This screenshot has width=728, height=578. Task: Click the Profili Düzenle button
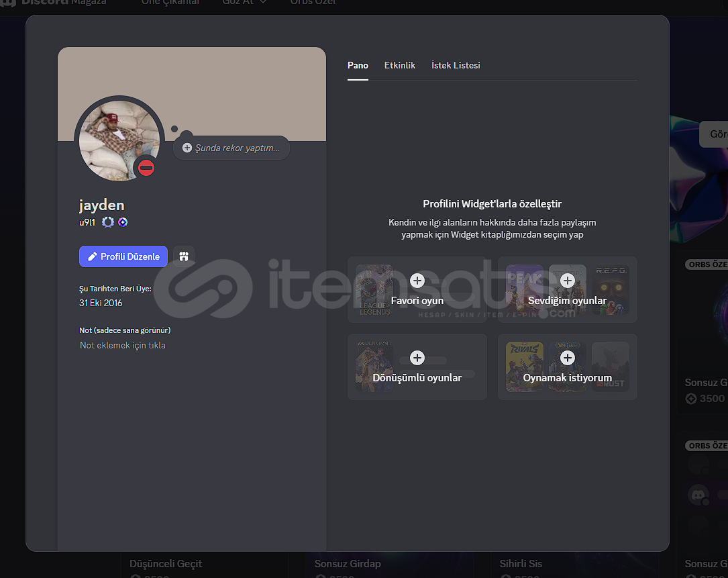(x=123, y=256)
